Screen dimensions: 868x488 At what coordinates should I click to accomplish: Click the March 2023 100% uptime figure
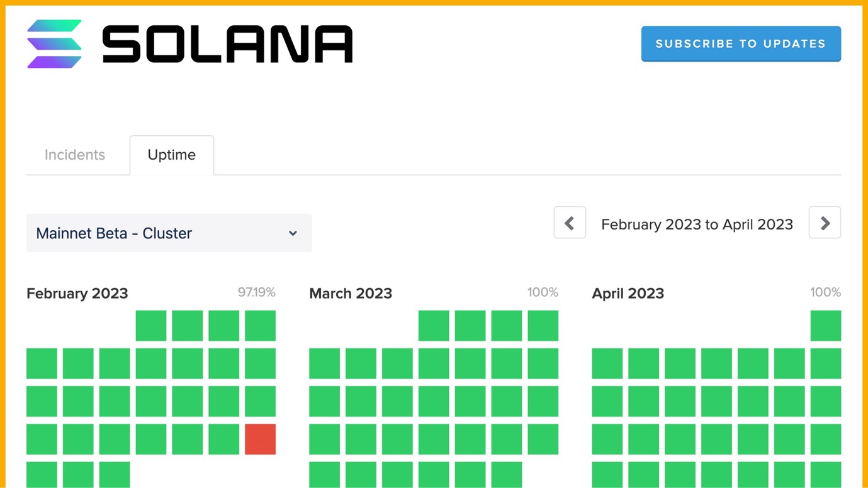[x=542, y=292]
